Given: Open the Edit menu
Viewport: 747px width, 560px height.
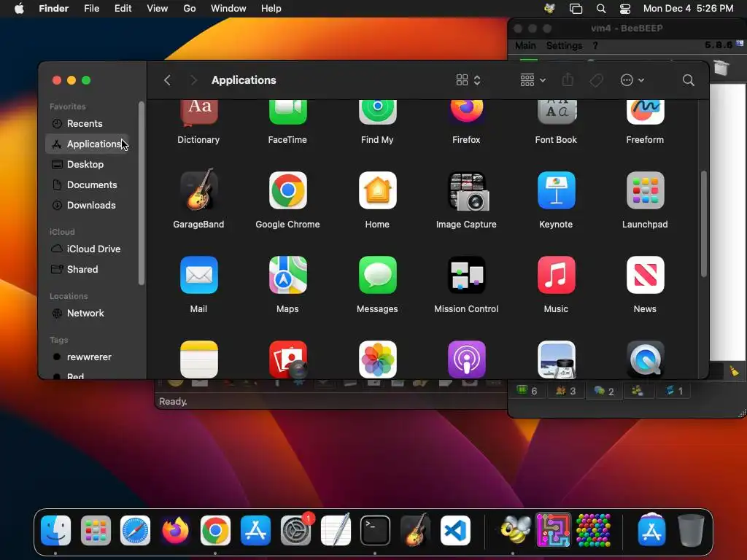Looking at the screenshot, I should coord(123,9).
